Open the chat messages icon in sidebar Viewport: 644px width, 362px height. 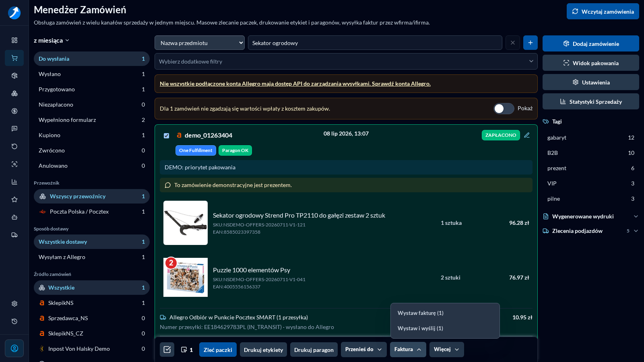(14, 129)
